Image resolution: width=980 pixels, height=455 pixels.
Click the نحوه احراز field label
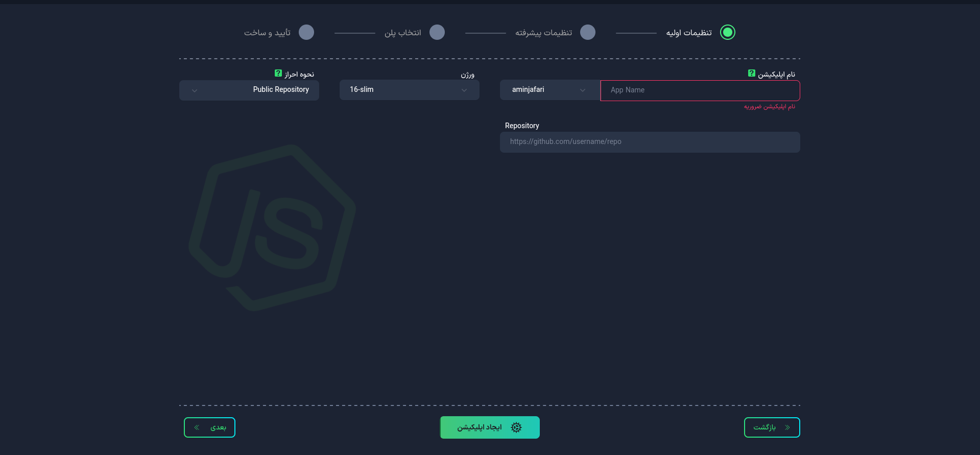point(299,75)
